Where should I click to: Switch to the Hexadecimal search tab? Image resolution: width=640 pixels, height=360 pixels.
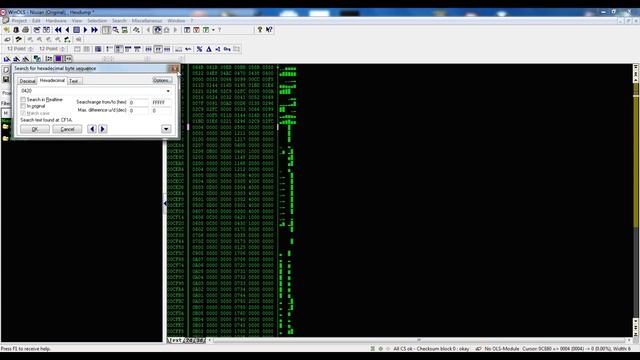tap(52, 80)
